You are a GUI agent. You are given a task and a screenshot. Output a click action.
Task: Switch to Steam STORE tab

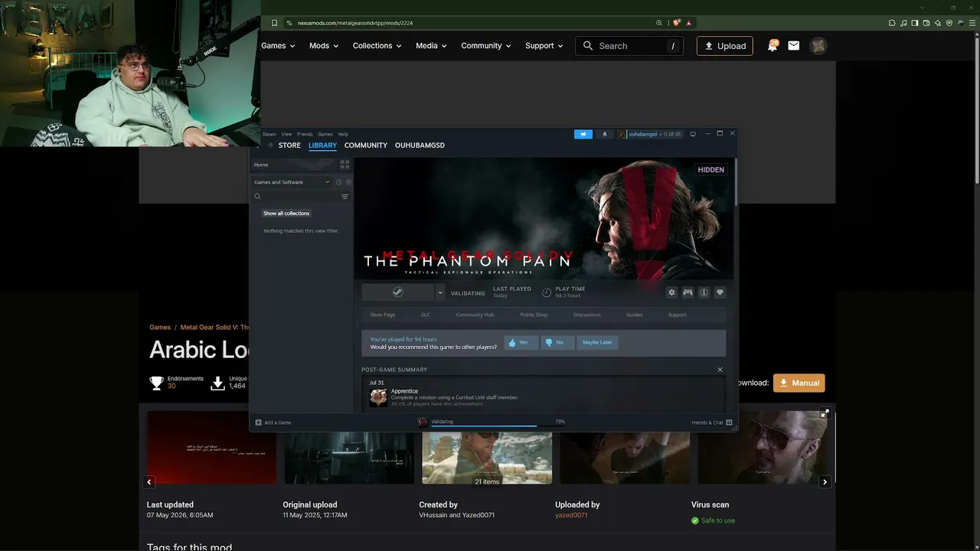[x=289, y=145]
